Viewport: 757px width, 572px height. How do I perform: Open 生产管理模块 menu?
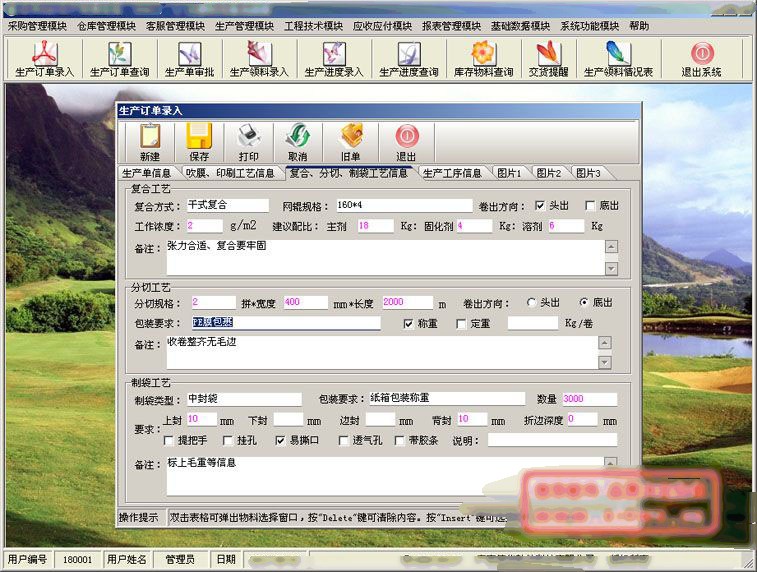pyautogui.click(x=244, y=26)
